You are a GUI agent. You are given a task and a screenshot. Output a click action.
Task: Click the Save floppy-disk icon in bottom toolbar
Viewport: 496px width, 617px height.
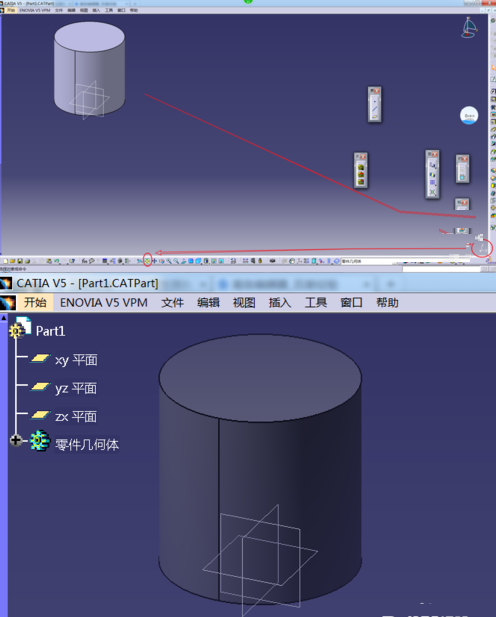tap(20, 261)
